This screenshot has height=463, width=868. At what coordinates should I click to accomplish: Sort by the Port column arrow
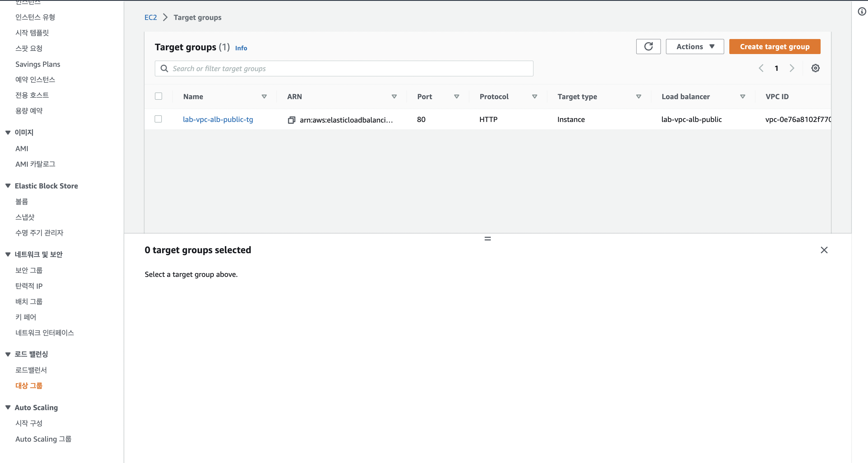coord(456,97)
